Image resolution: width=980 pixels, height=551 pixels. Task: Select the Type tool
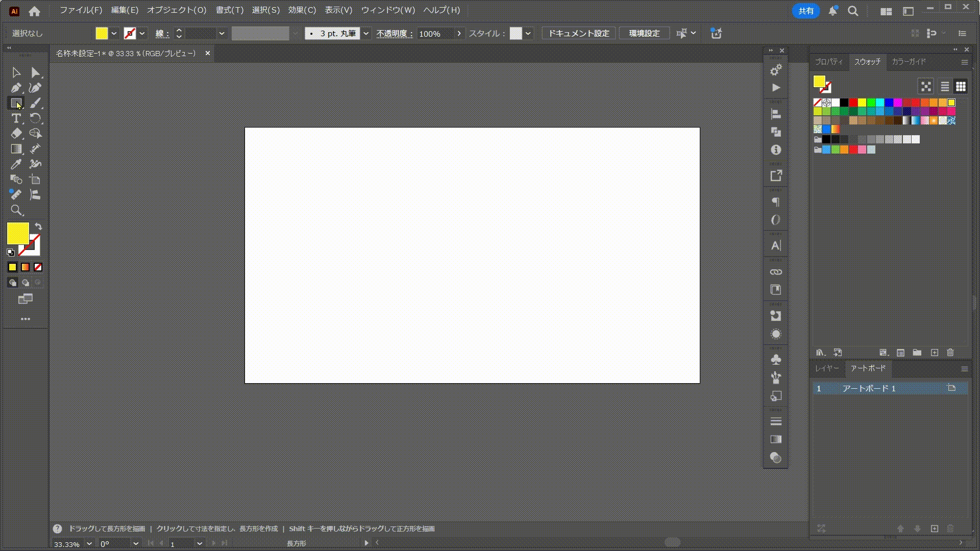click(16, 118)
